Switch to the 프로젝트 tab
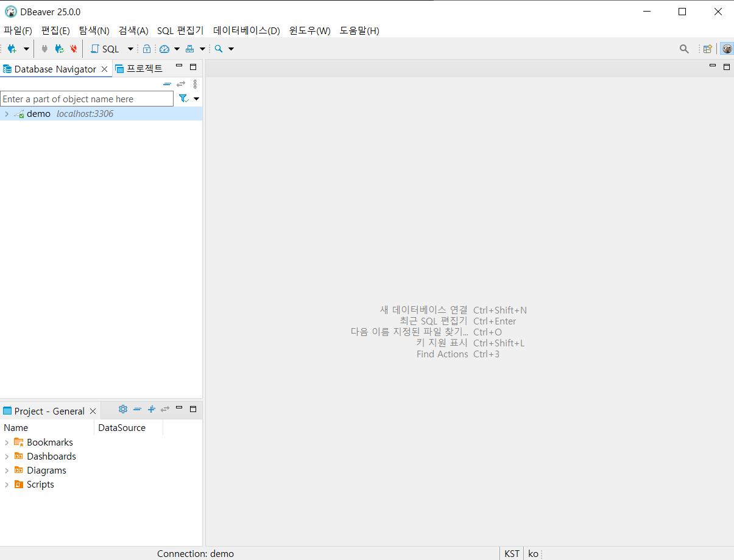 point(139,69)
